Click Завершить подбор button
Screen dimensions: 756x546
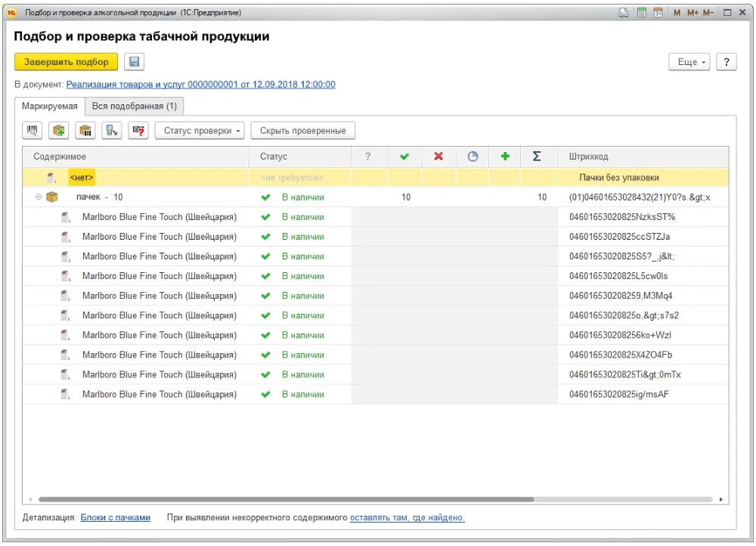[66, 62]
